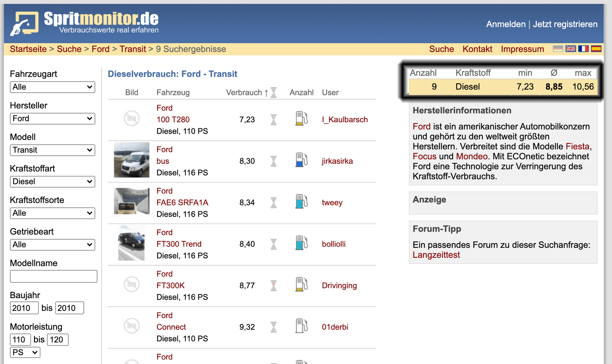
Task: Open the white Ford bus thumbnail
Action: coord(131,160)
